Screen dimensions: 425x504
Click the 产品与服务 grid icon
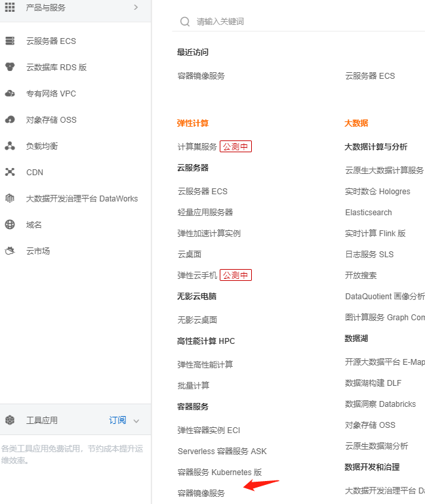click(x=10, y=7)
